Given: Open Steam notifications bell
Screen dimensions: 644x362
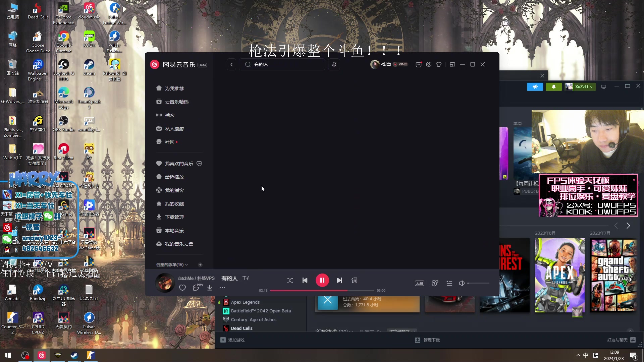Looking at the screenshot, I should point(554,87).
